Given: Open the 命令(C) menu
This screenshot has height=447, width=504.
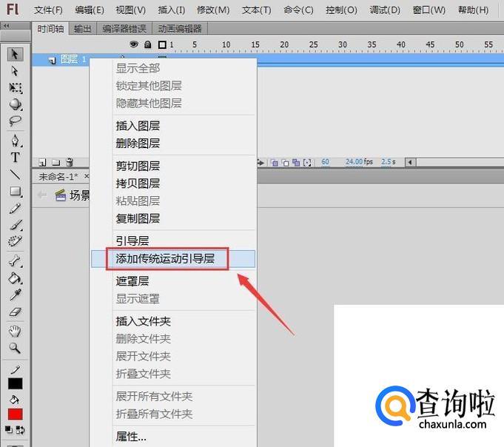Looking at the screenshot, I should (298, 10).
